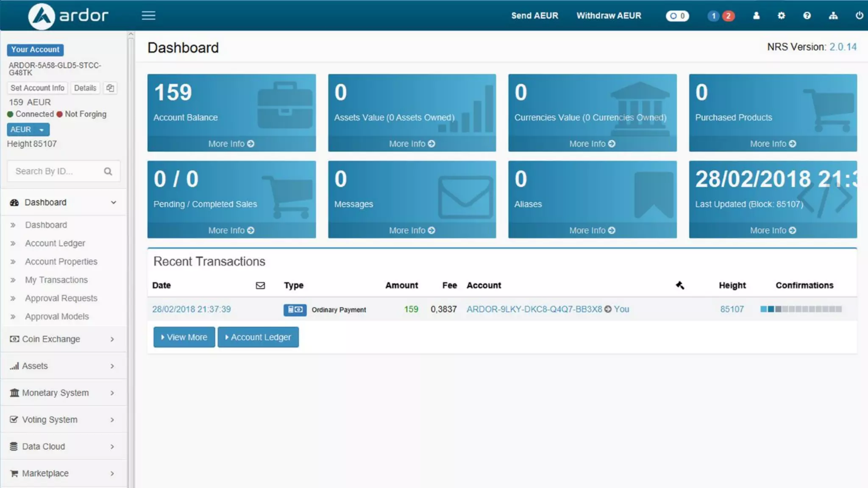Screen dimensions: 868x488
Task: Open Account Ledger in sidebar menu
Action: point(55,244)
